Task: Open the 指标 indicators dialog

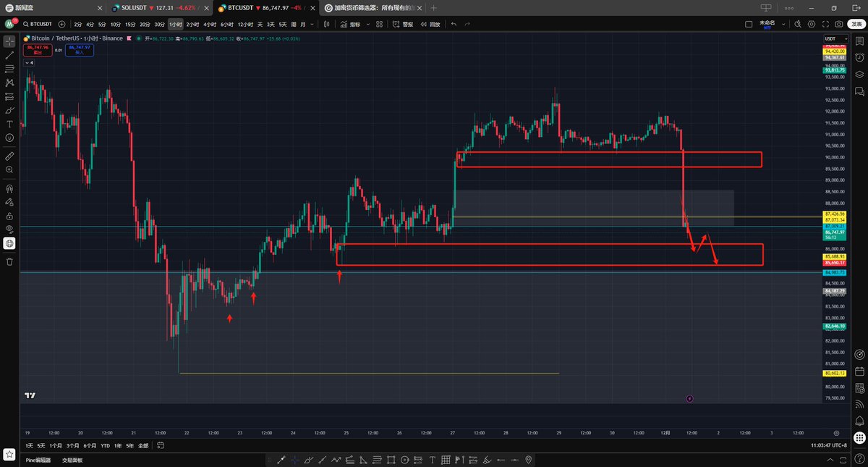Action: point(351,24)
